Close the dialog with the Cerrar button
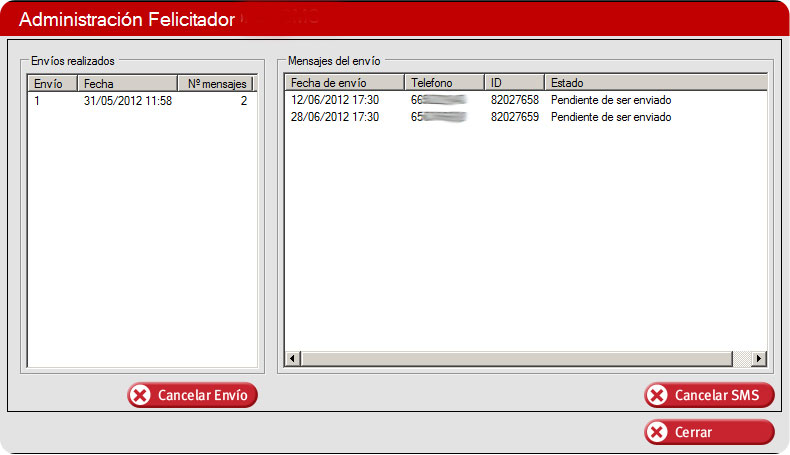This screenshot has height=455, width=790. pos(709,433)
